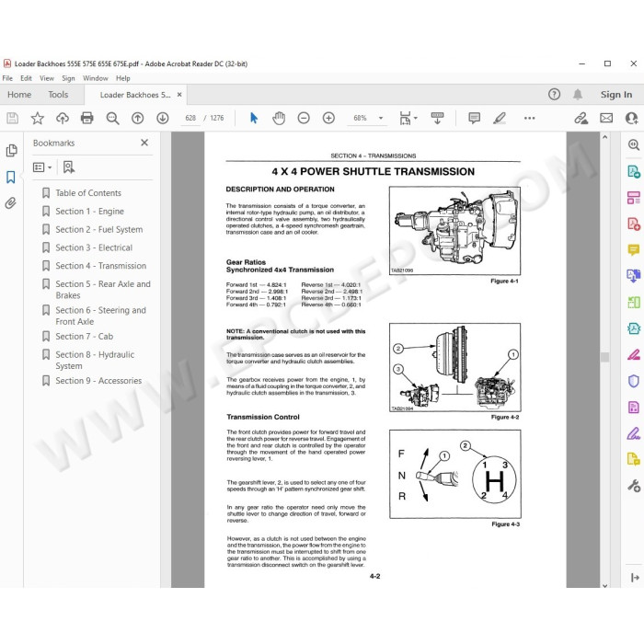Image resolution: width=644 pixels, height=644 pixels.
Task: Jump to Section 3 - Electrical bookmark
Action: (94, 247)
